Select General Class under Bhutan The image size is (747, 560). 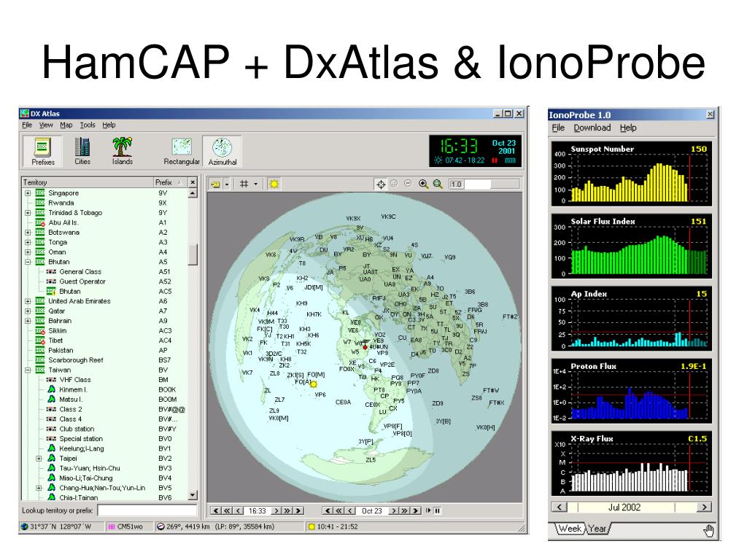pyautogui.click(x=105, y=272)
